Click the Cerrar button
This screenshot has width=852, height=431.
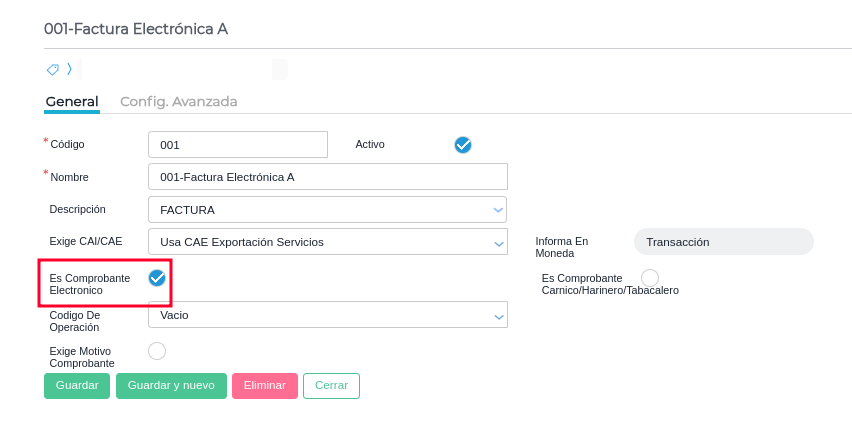coord(331,386)
